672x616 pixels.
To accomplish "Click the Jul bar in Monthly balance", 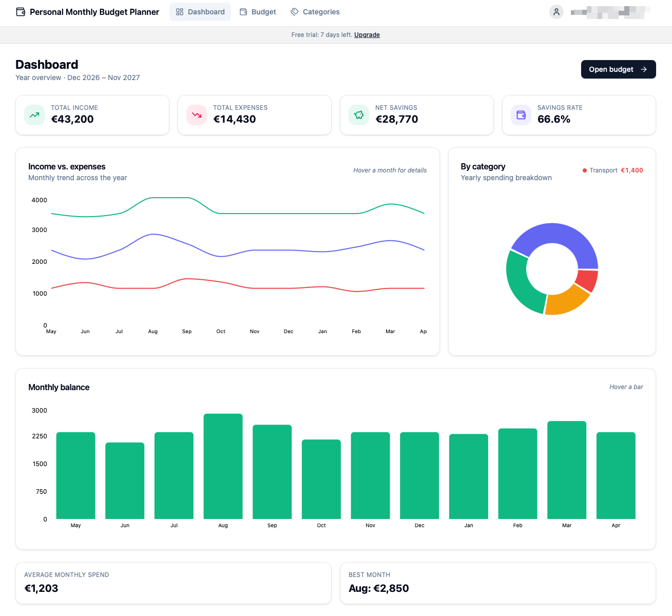I will click(174, 475).
